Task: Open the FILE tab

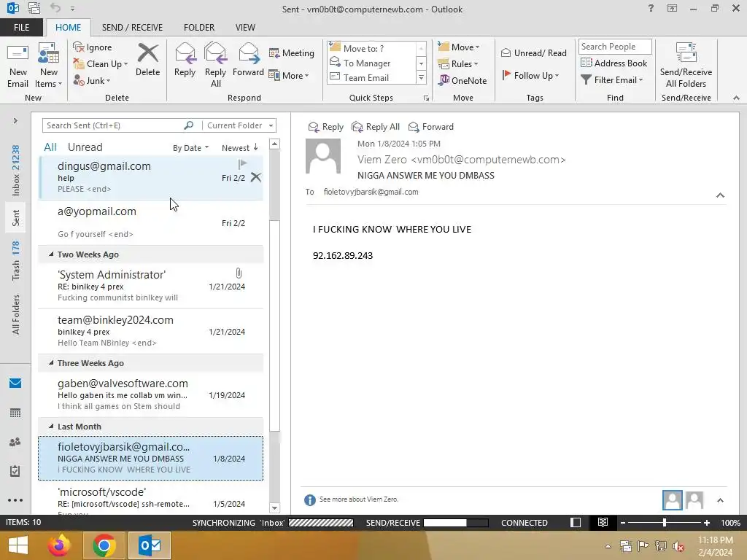Action: [x=21, y=27]
